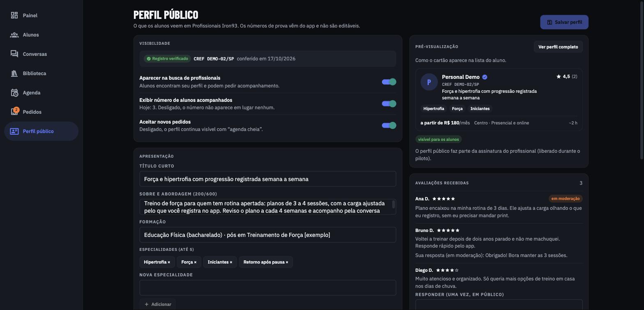Open the Painel menu item
644x310 pixels.
tap(41, 15)
